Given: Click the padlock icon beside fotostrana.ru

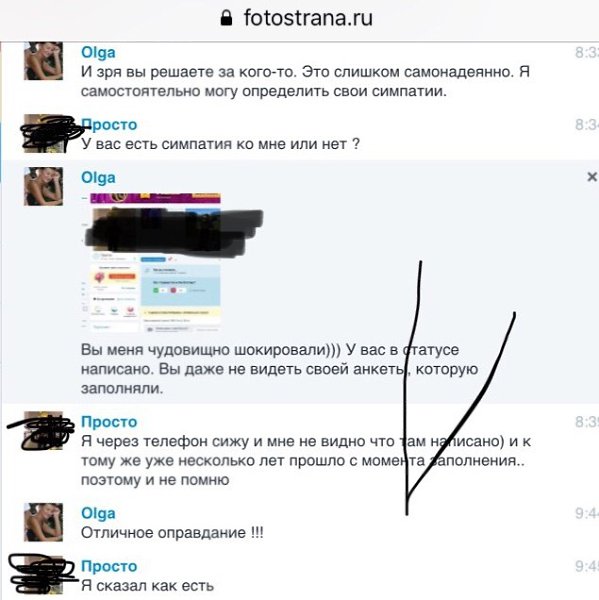Looking at the screenshot, I should point(226,18).
